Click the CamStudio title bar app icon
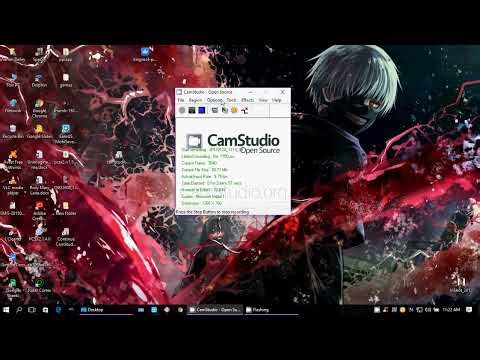The width and height of the screenshot is (480, 360). click(179, 92)
